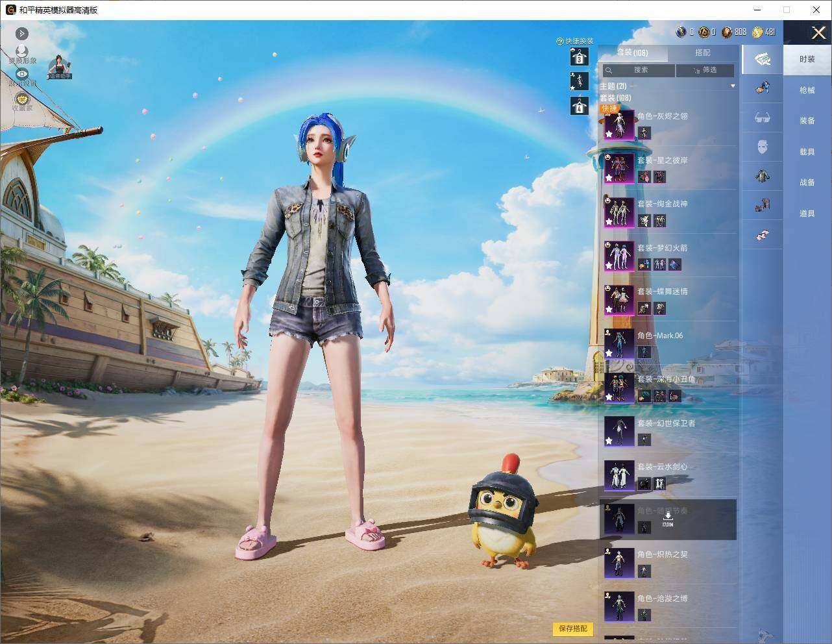This screenshot has width=832, height=644.
Task: Switch to the 套装(108) tab
Action: click(x=632, y=53)
